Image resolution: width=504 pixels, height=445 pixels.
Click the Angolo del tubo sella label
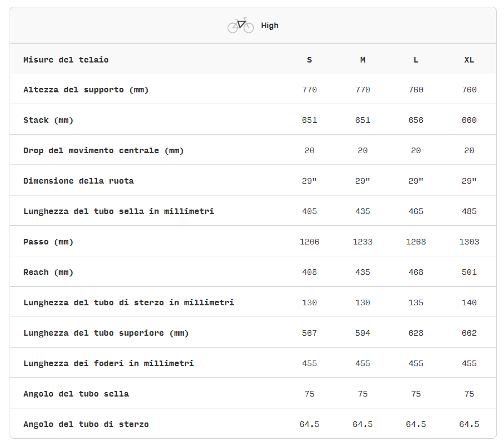76,394
